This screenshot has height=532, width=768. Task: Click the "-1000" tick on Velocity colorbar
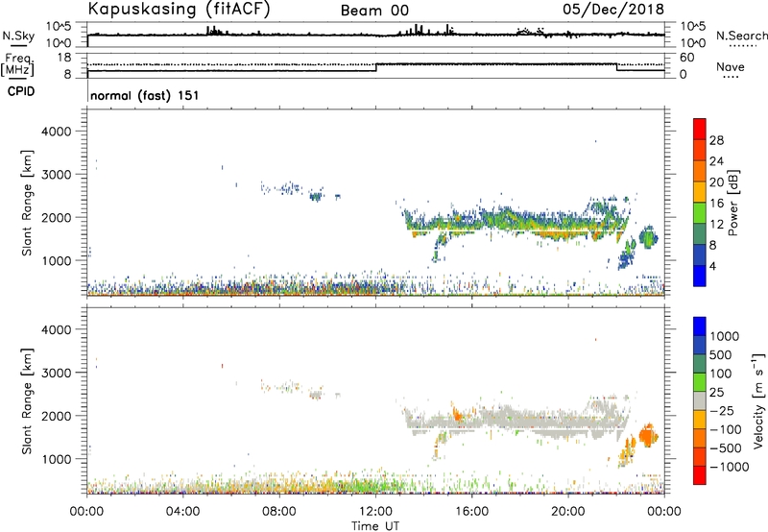pyautogui.click(x=730, y=467)
